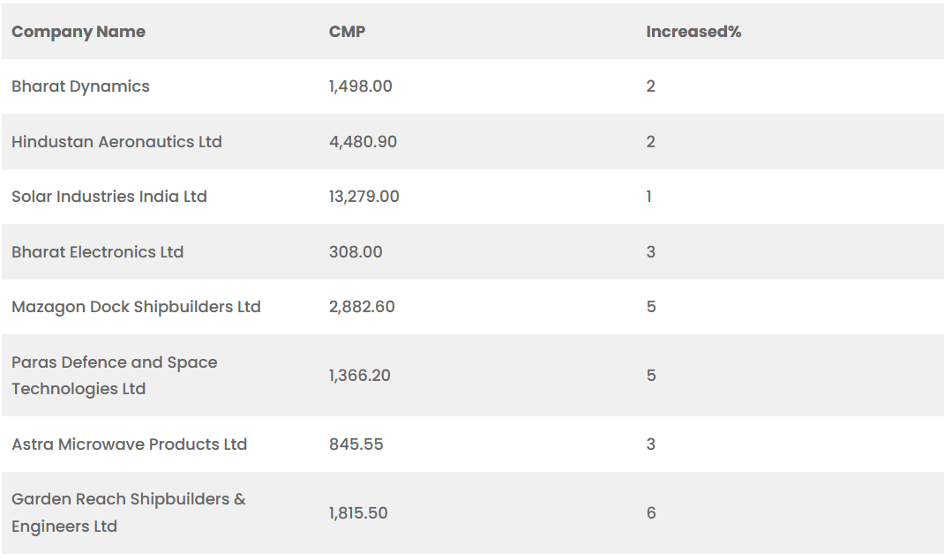Click the Company Name column header
944x560 pixels.
click(79, 32)
